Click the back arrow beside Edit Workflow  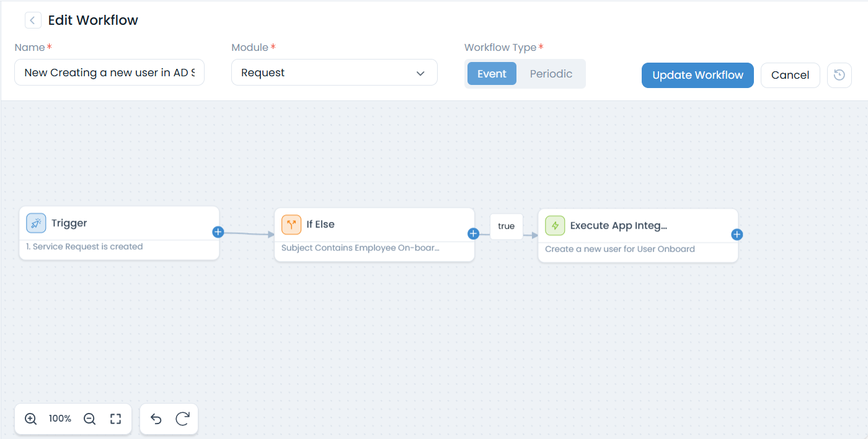coord(32,20)
